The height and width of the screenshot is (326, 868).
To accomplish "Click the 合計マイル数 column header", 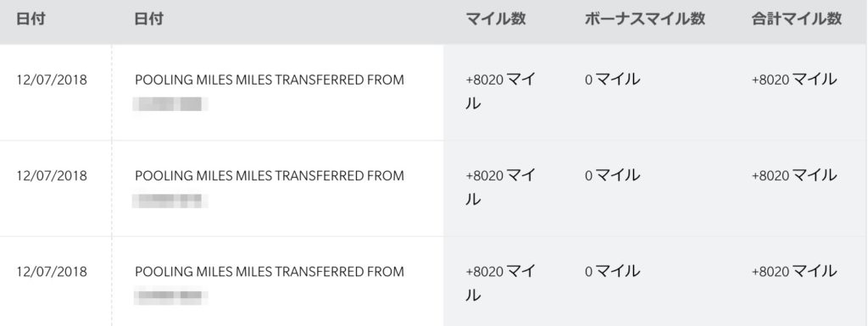I will [x=797, y=19].
